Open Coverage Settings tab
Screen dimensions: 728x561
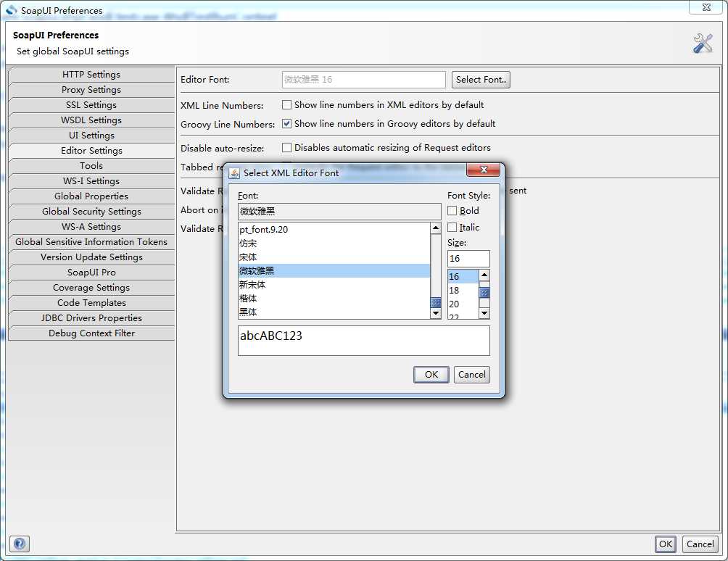click(91, 288)
